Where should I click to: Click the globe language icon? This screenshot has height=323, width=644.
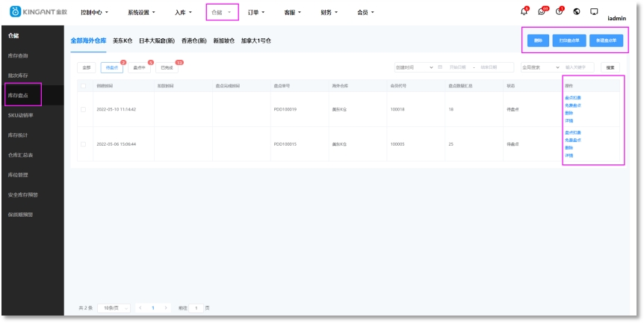click(x=577, y=12)
